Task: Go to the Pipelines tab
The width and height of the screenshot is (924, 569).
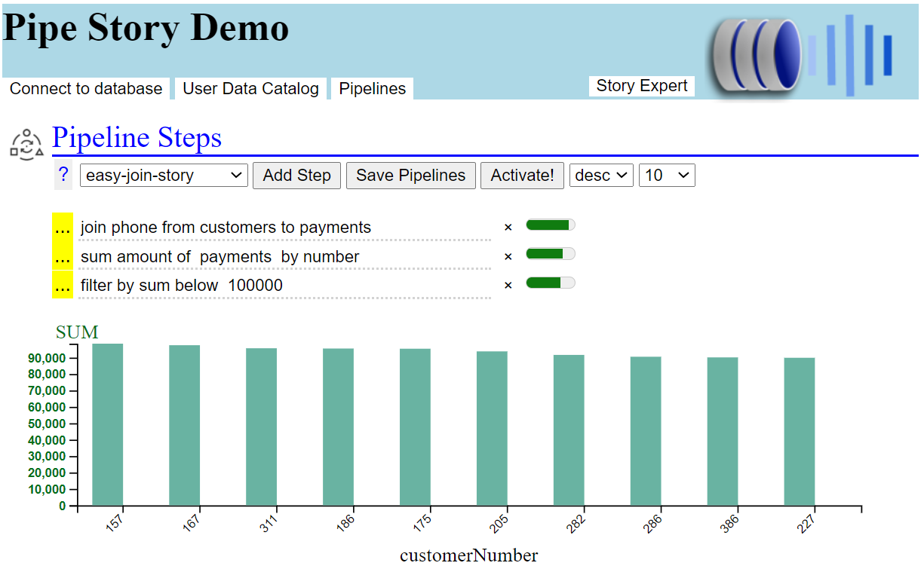Action: tap(373, 89)
